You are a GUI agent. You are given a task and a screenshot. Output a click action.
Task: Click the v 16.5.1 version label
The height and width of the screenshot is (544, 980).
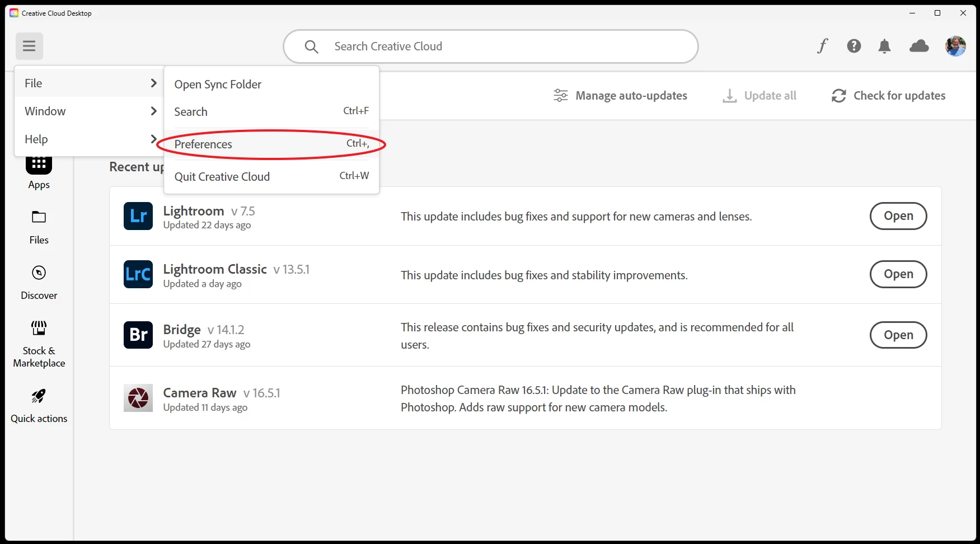click(x=262, y=393)
